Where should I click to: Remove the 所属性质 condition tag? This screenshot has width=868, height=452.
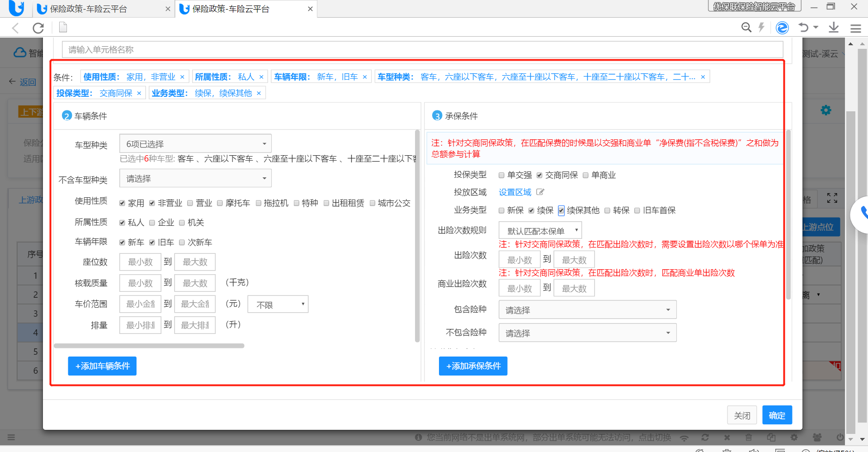coord(261,77)
